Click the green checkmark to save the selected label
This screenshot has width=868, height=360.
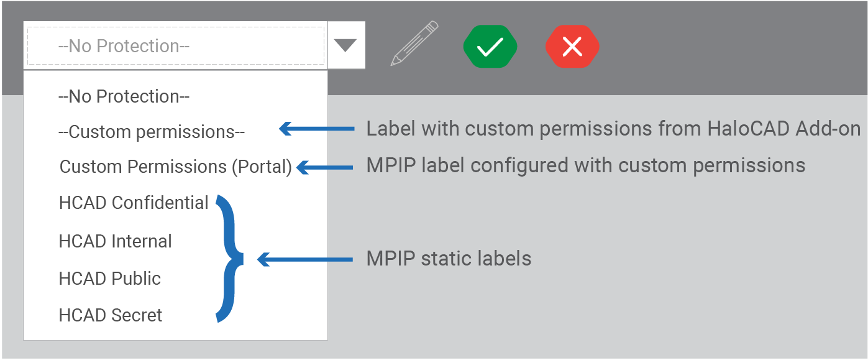coord(490,45)
